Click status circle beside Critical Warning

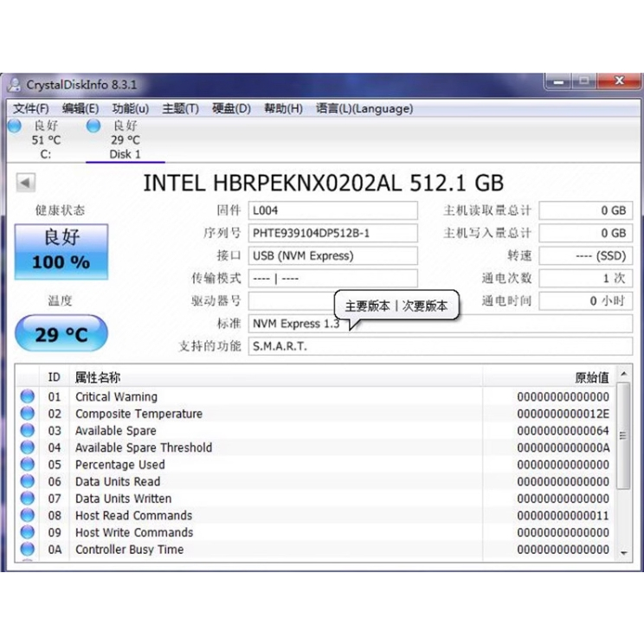28,397
